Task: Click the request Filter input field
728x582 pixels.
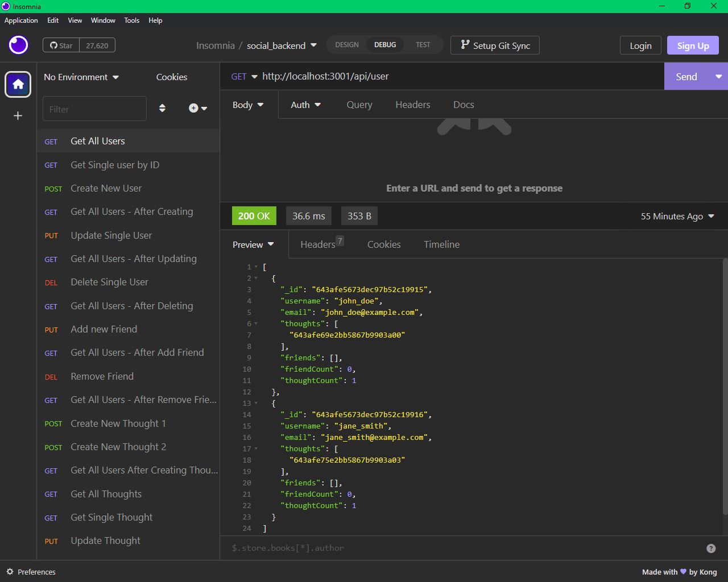Action: (x=94, y=109)
